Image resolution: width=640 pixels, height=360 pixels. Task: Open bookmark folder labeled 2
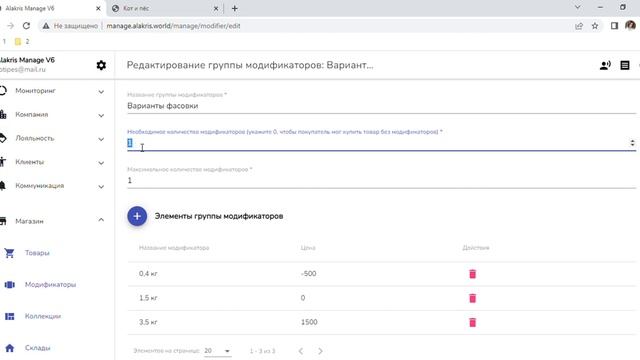[x=22, y=41]
